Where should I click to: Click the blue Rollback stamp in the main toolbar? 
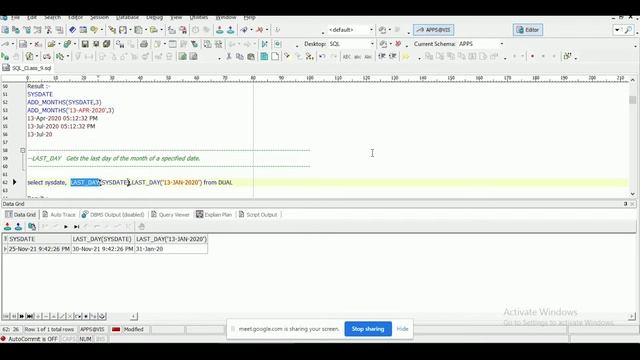coord(231,30)
